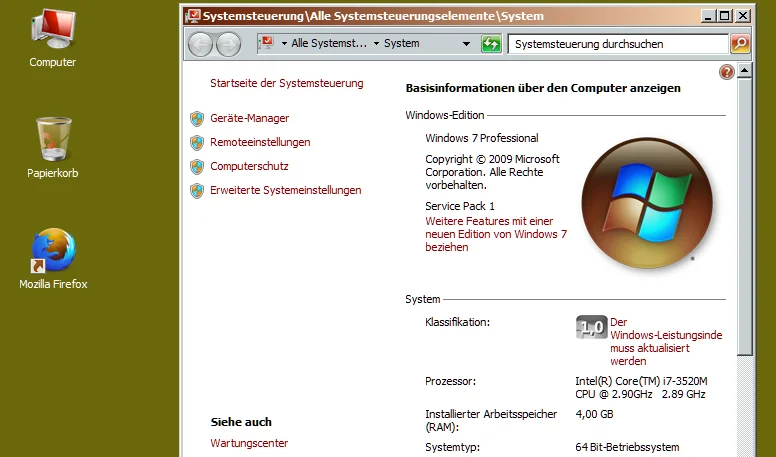776x457 pixels.
Task: Click the green refresh button
Action: pyautogui.click(x=491, y=44)
